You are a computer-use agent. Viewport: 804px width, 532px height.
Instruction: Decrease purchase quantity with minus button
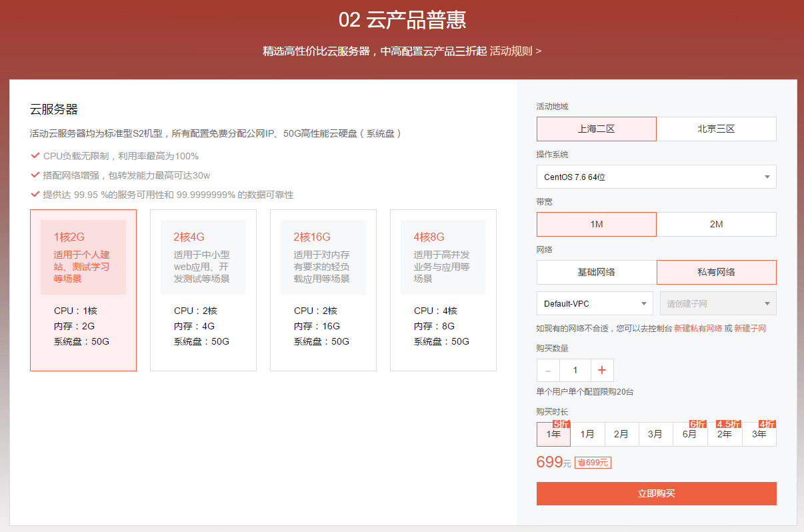548,370
